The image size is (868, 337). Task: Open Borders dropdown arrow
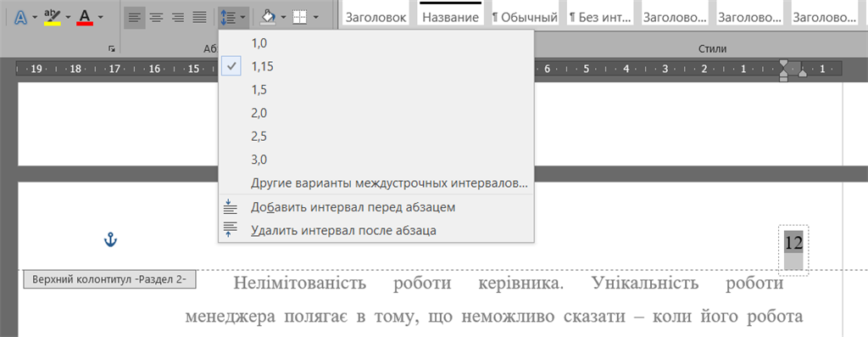pos(315,17)
